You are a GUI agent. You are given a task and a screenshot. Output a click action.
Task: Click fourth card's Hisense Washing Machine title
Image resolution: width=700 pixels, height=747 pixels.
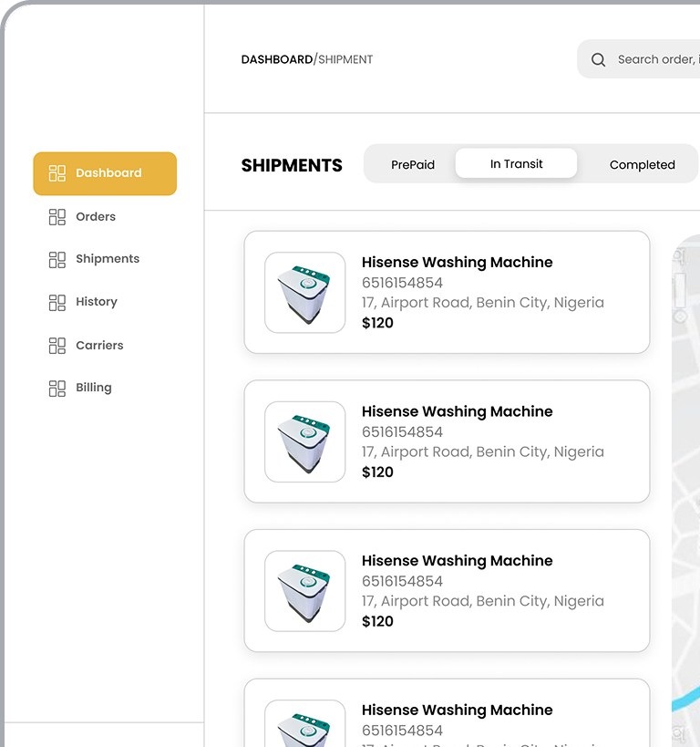click(x=458, y=710)
